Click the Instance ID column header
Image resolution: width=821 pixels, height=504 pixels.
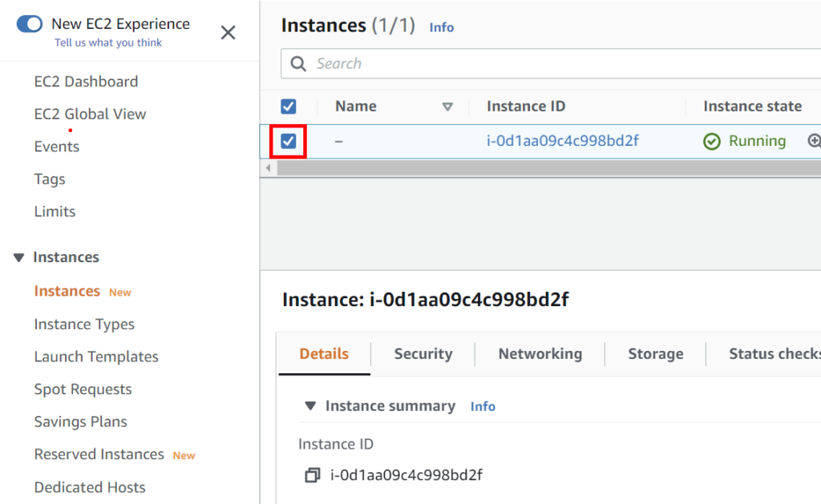[526, 107]
